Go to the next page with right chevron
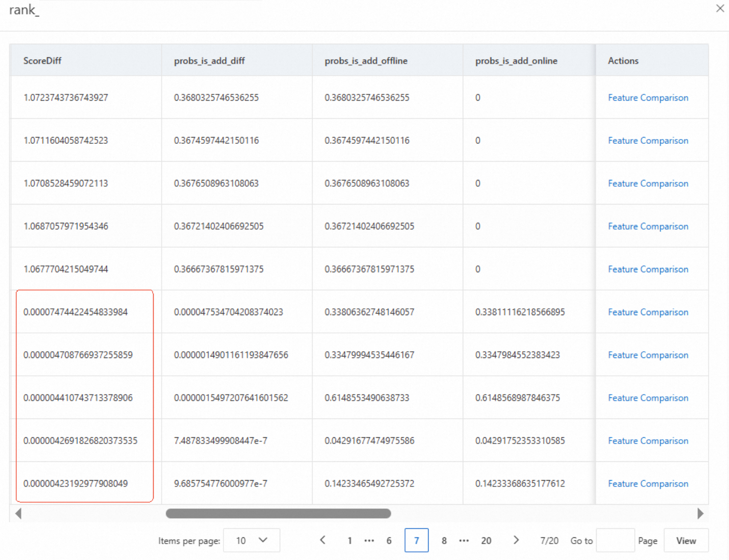Viewport: 729px width, 560px height. click(x=516, y=540)
